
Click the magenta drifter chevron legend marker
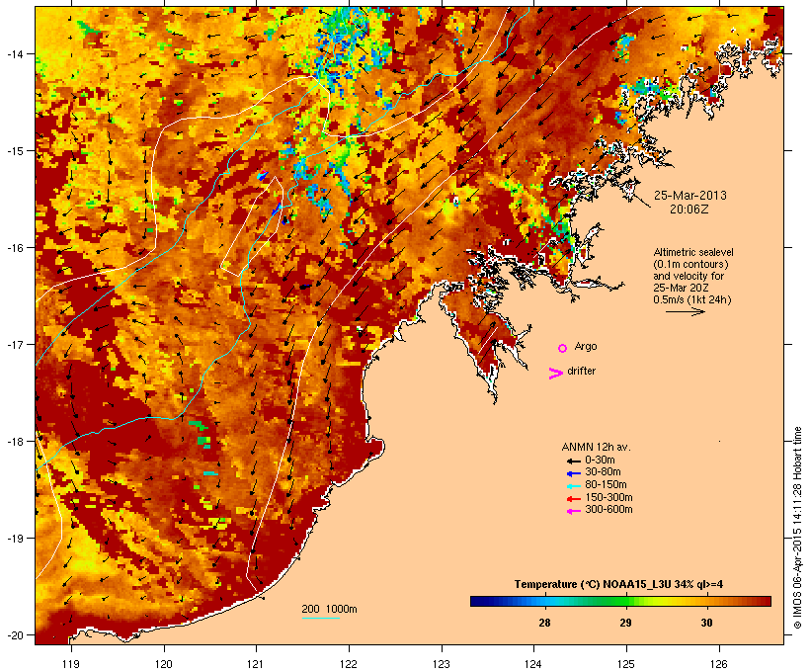pyautogui.click(x=555, y=374)
